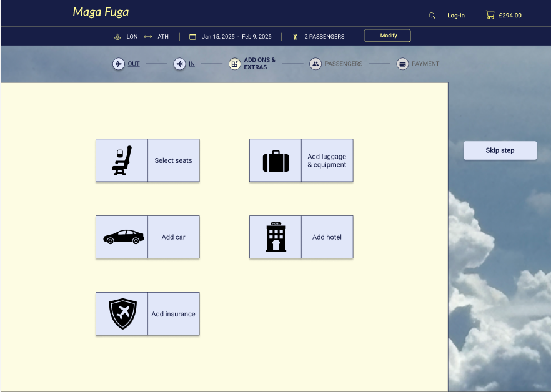Click the seat icon tile
This screenshot has width=551, height=392.
coord(122,160)
